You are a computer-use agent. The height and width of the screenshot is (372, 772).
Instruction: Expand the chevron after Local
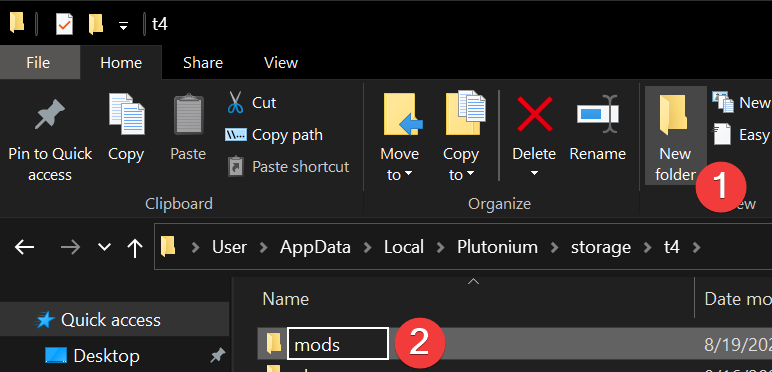point(440,247)
